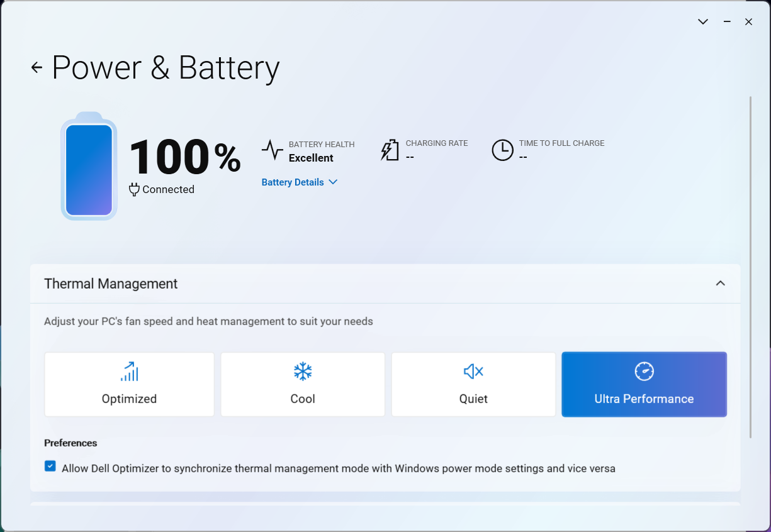Viewport: 771px width, 532px height.
Task: Click the vertical scrollbar thumb
Action: tap(750, 267)
